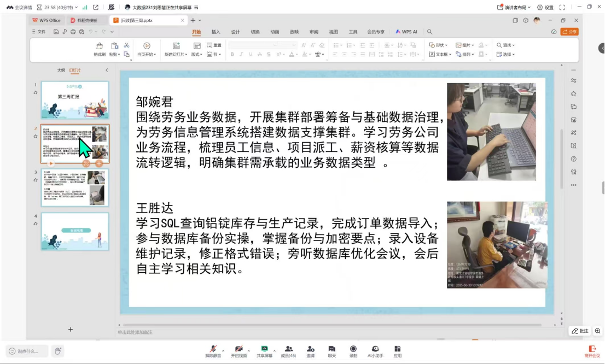Leave the meeting via 离开会议

pos(592,350)
